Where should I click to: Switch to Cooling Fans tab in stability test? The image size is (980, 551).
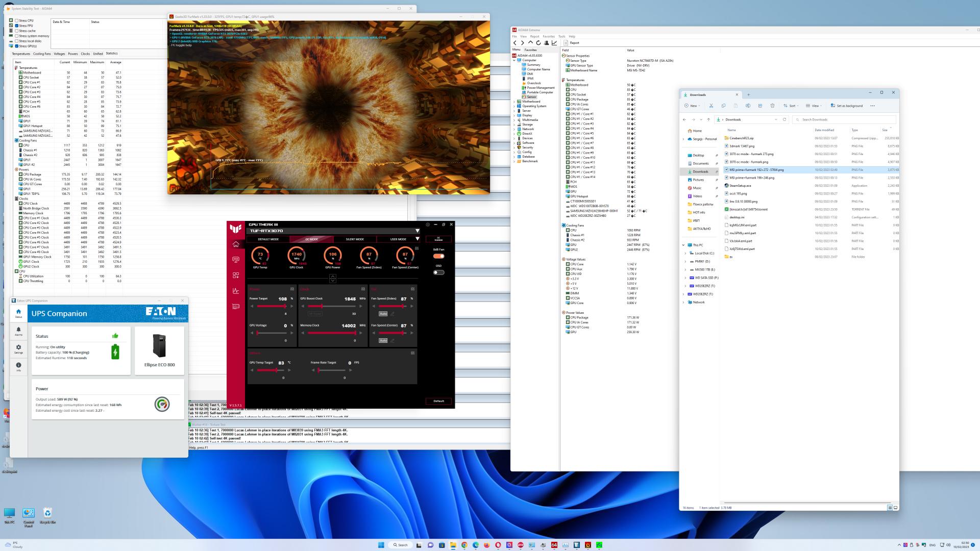[x=42, y=54]
